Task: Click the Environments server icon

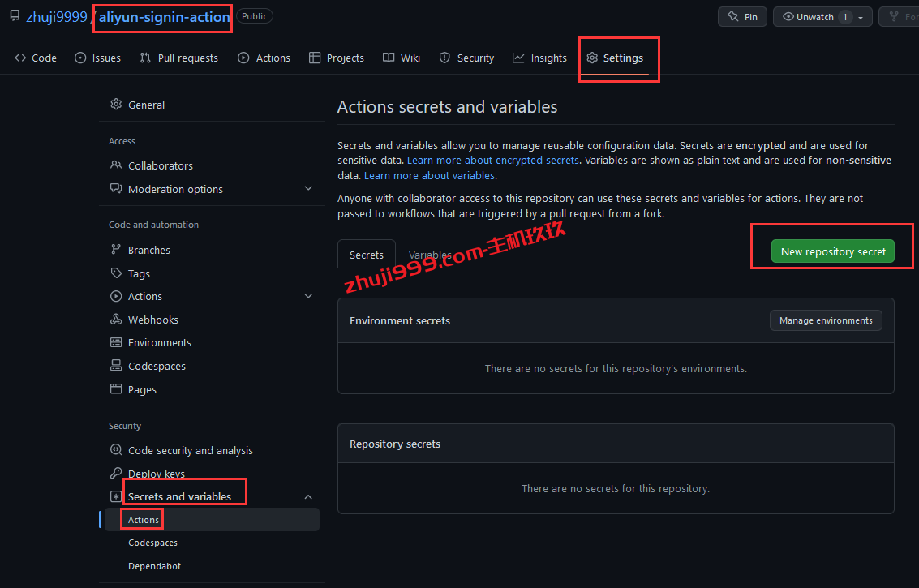Action: [116, 342]
